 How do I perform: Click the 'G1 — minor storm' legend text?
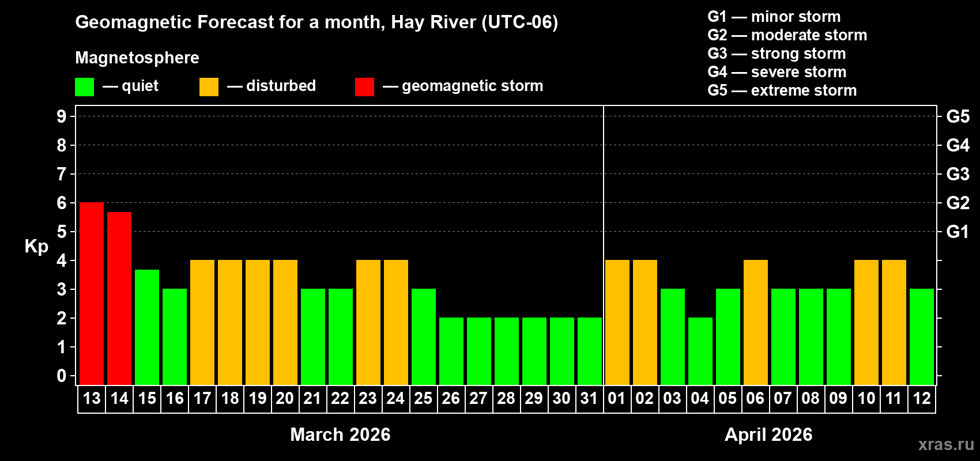tap(774, 17)
